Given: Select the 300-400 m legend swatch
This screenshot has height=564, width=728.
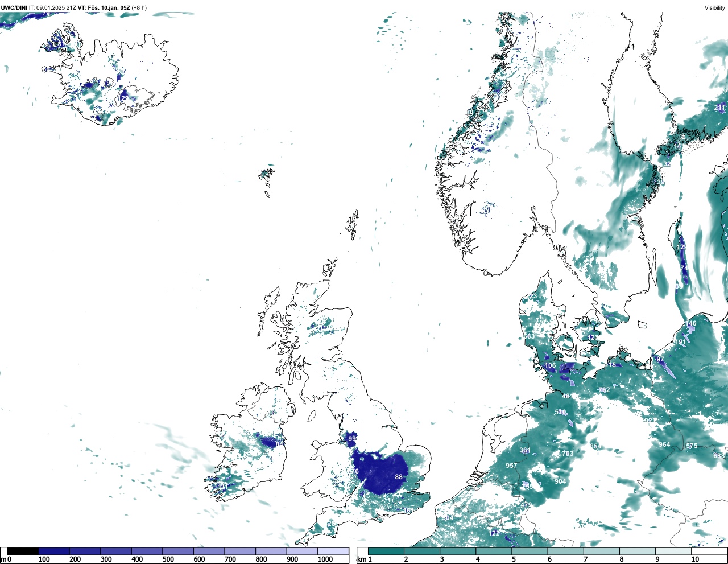Looking at the screenshot, I should 116,551.
